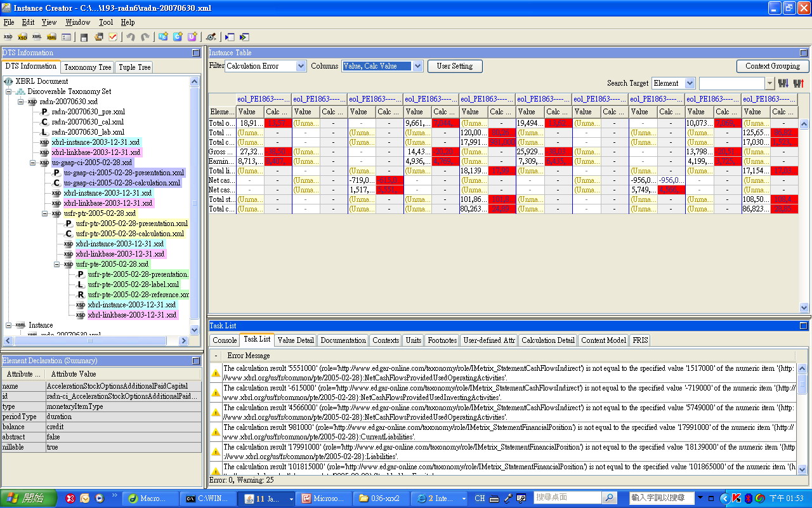Screen dimensions: 812x508
Task: Switch to the Calculation Detail tab
Action: click(x=548, y=340)
